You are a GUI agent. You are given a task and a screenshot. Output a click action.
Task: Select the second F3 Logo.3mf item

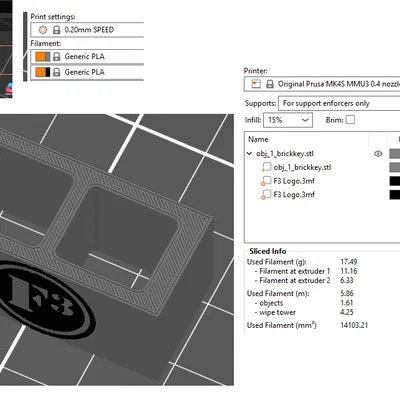294,195
